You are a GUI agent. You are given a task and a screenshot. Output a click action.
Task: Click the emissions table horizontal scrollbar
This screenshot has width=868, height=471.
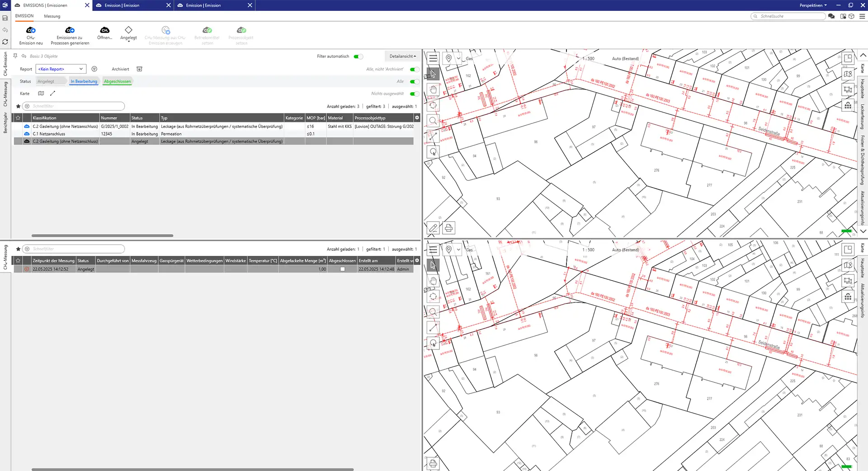(102, 235)
